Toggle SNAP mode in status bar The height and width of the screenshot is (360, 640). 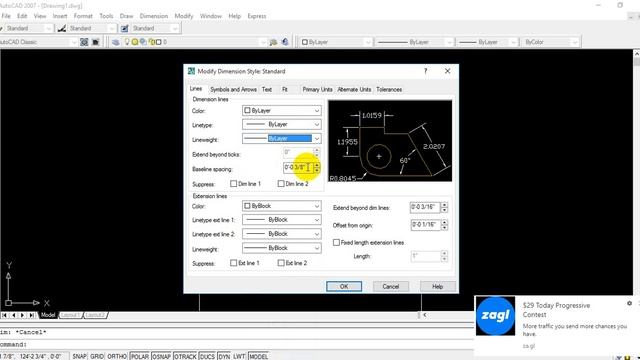click(79, 356)
